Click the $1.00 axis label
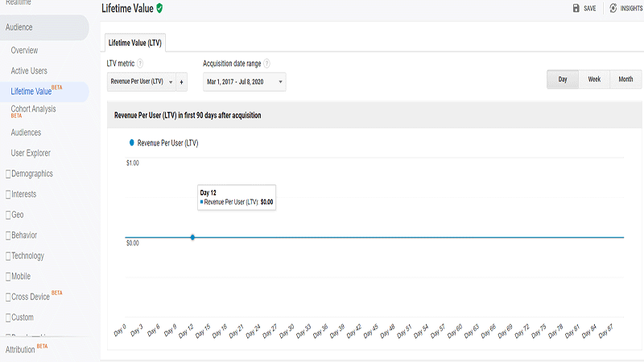The image size is (644, 362). tap(133, 163)
